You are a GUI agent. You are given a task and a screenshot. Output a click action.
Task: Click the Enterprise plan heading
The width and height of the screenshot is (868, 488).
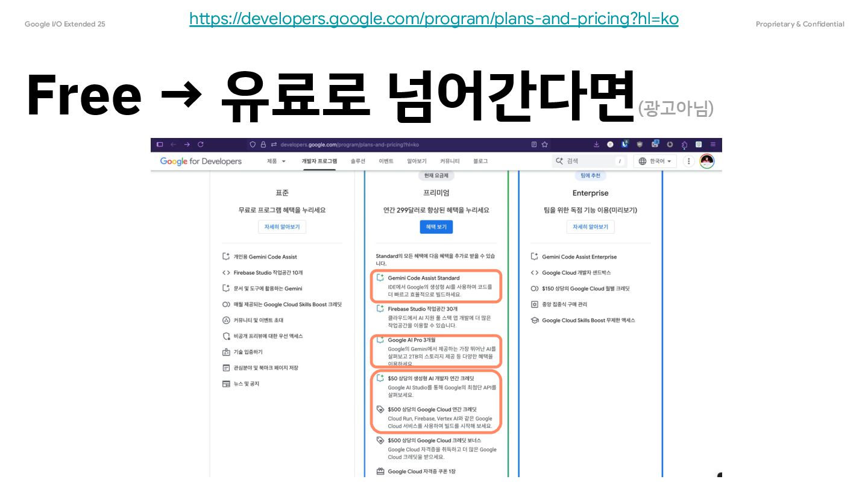point(590,193)
